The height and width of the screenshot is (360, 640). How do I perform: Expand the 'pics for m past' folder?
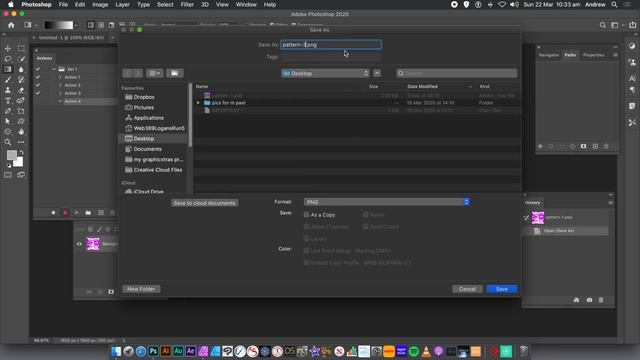(x=198, y=103)
